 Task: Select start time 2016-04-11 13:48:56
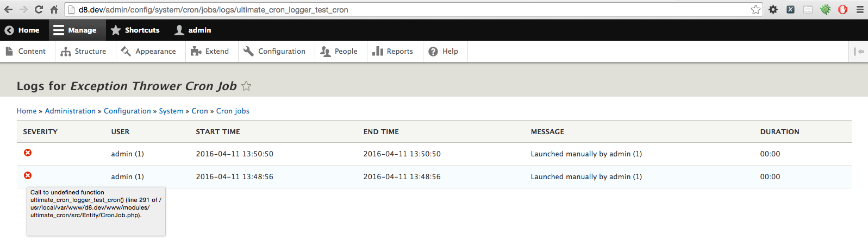point(235,177)
